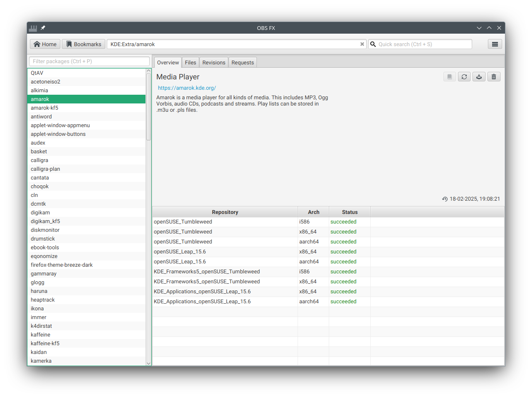This screenshot has width=532, height=398.
Task: Click the package list scroll-down arrow
Action: click(149, 363)
